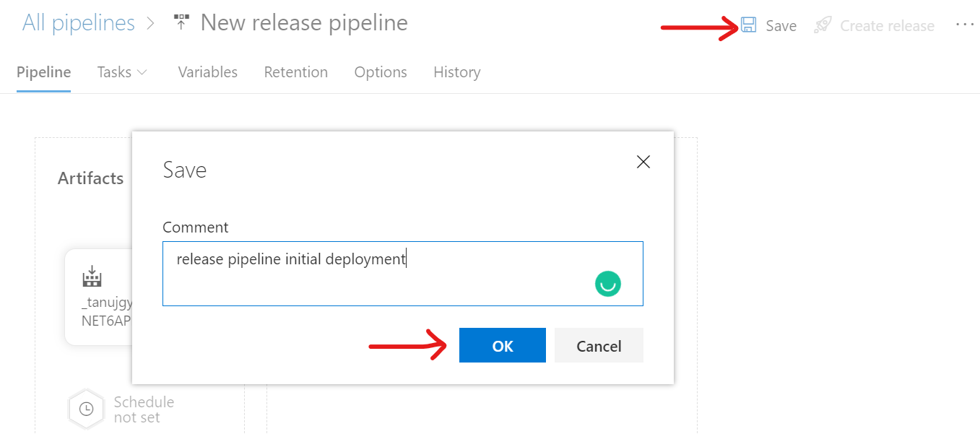Close the Save dialog with the X
Screen dimensions: 980x434
click(643, 162)
